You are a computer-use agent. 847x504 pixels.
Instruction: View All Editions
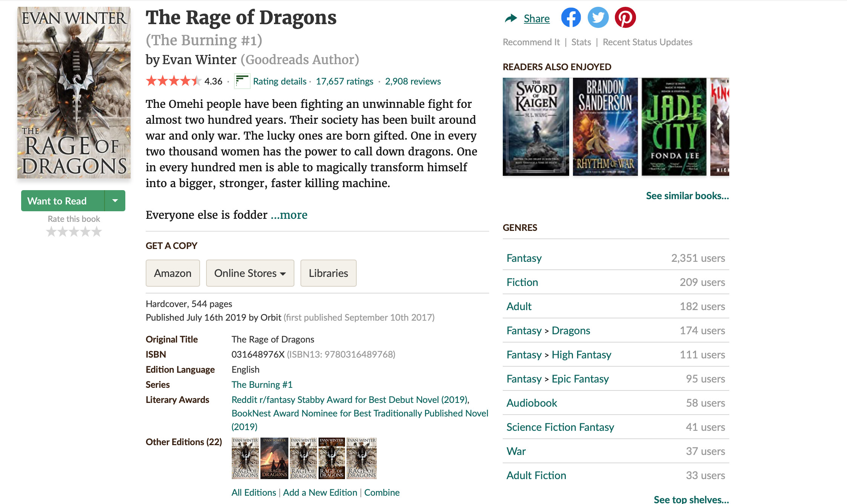point(254,492)
